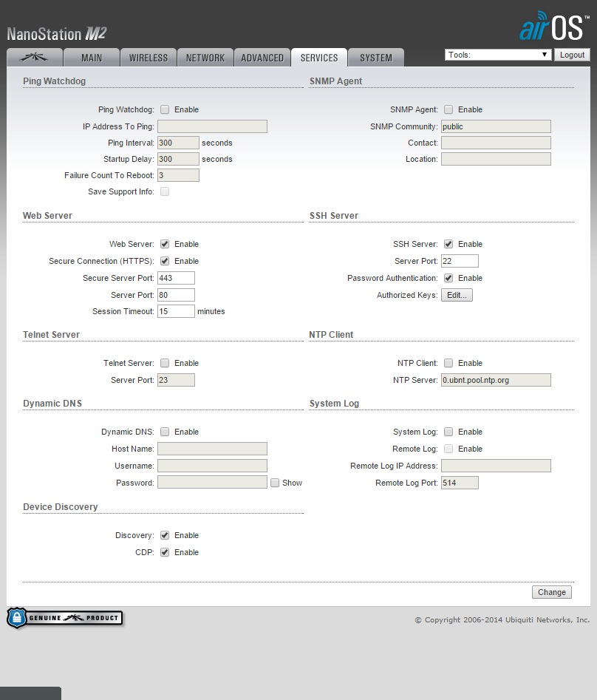Enable the Telnet Server checkbox
Screen dimensions: 597x700
coord(165,363)
